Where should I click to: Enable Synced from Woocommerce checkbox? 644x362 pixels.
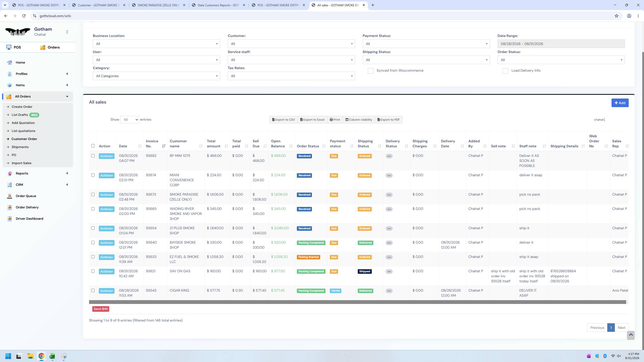(370, 71)
